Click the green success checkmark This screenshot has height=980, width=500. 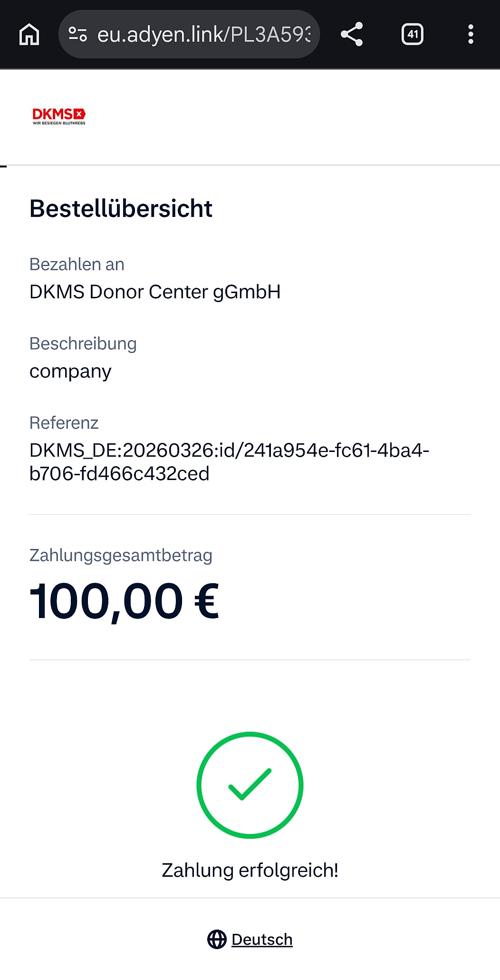tap(250, 785)
